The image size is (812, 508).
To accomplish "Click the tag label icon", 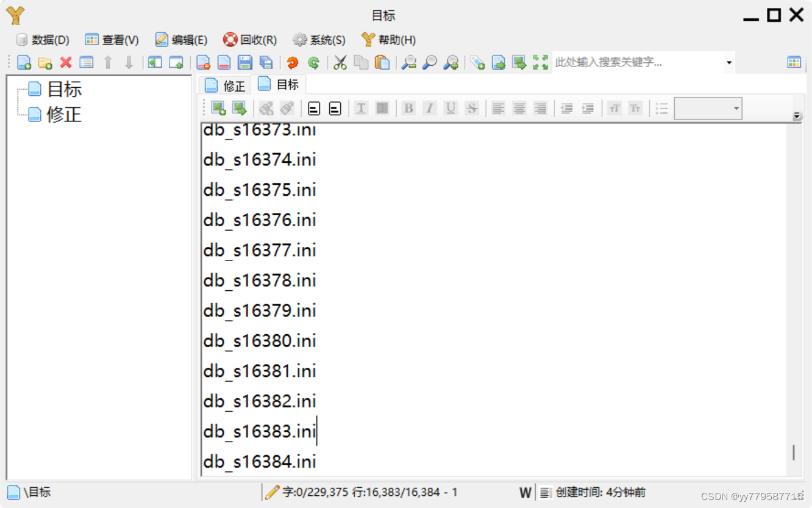I will coord(478,62).
